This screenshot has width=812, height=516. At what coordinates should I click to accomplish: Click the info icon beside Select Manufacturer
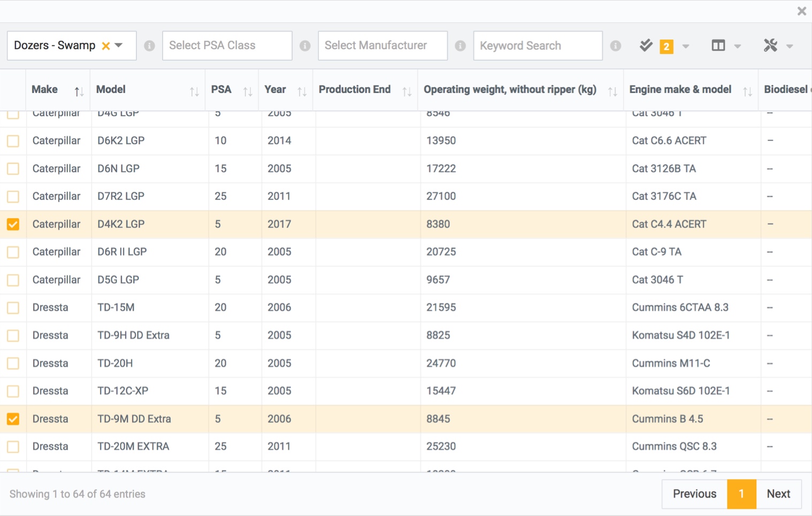(x=460, y=46)
